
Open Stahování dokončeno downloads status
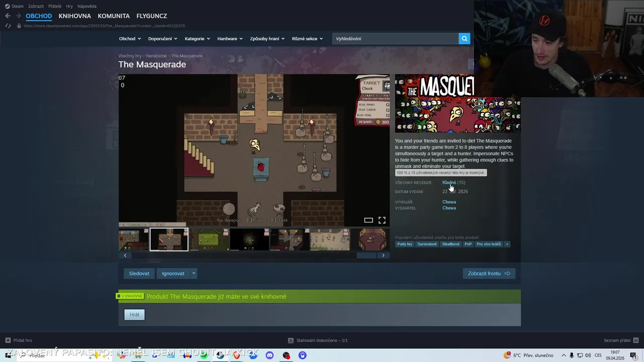[x=318, y=340]
